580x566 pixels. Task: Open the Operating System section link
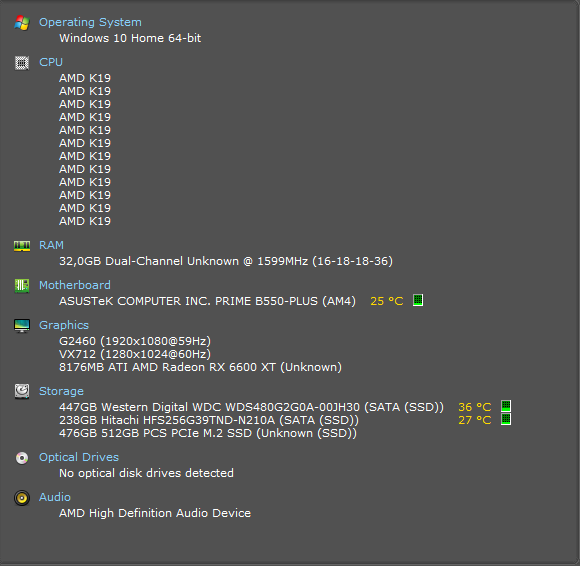pyautogui.click(x=90, y=22)
